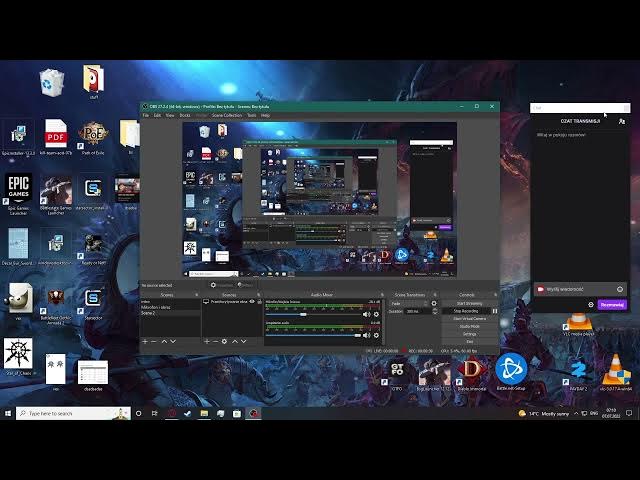The image size is (640, 480).
Task: Open settings gear for desktop audio channel
Action: point(376,335)
